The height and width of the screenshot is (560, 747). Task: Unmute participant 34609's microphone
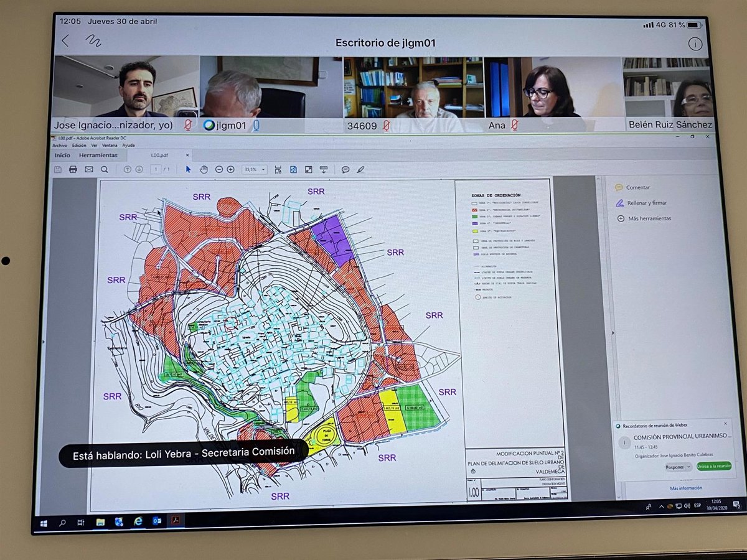386,126
